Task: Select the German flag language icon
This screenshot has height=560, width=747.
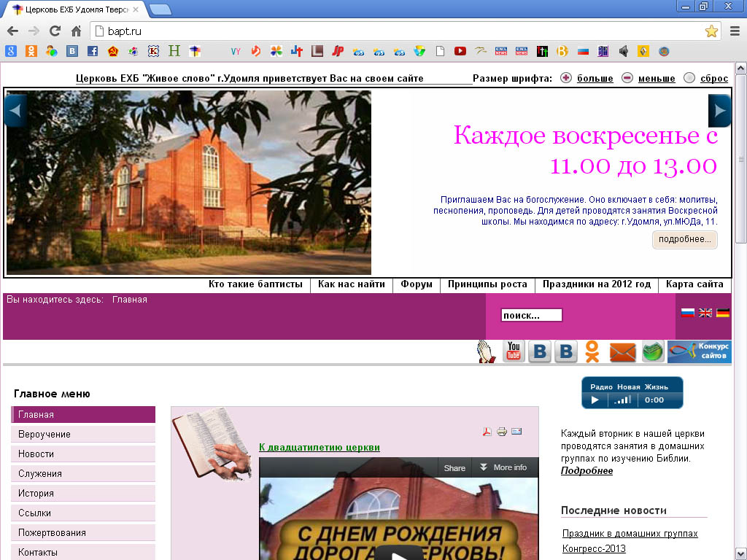Action: (723, 313)
